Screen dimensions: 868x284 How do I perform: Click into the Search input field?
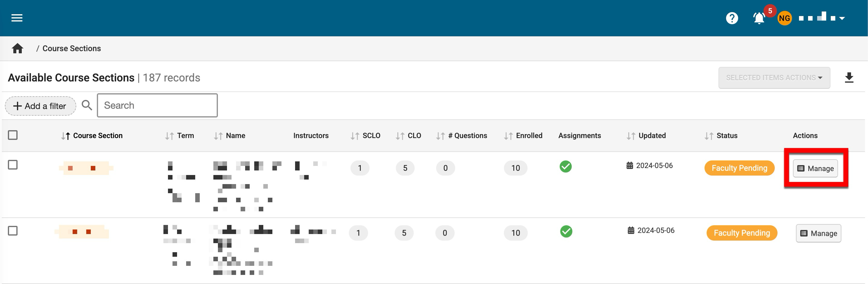pyautogui.click(x=157, y=106)
